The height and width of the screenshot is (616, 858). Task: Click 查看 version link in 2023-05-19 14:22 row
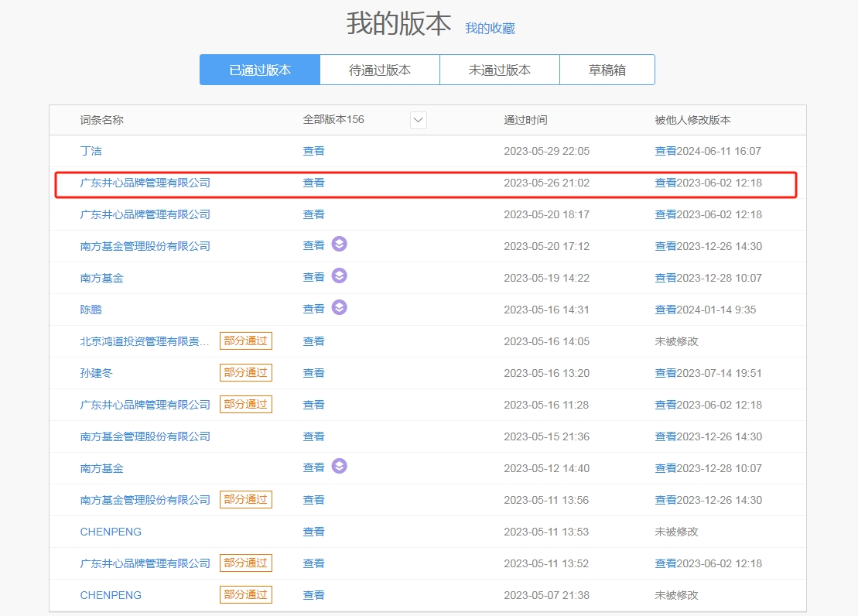pyautogui.click(x=313, y=278)
